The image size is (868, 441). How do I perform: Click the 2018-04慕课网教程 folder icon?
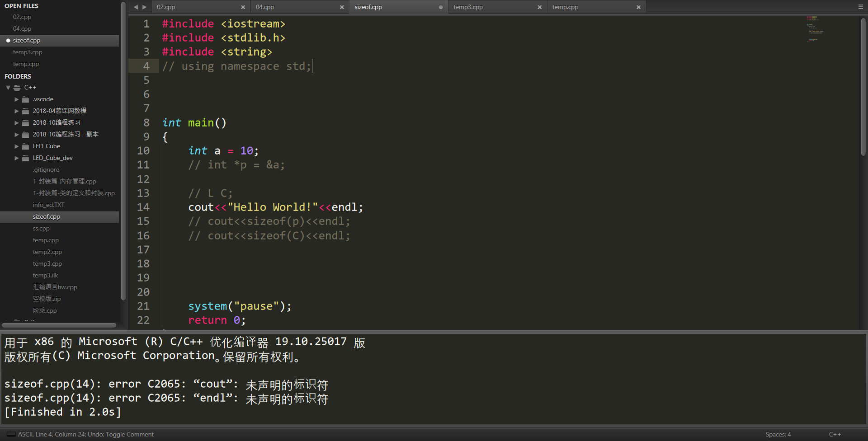pyautogui.click(x=26, y=111)
